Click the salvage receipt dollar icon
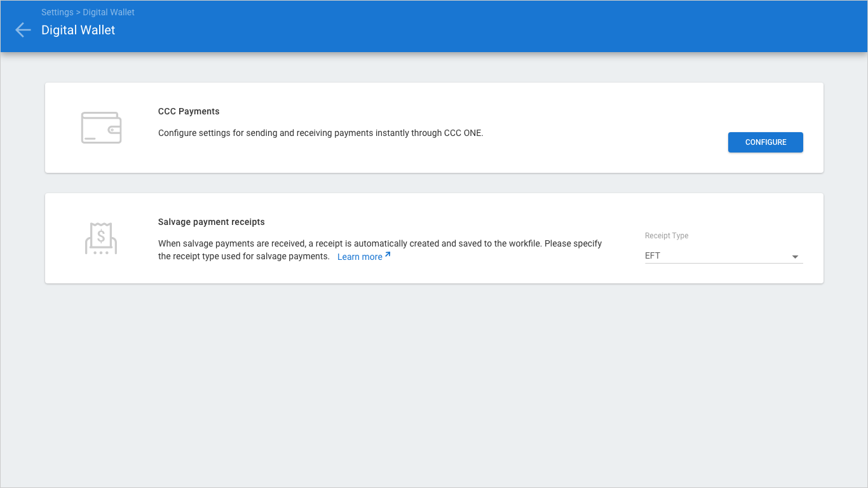Viewport: 868px width, 488px height. pos(101,239)
